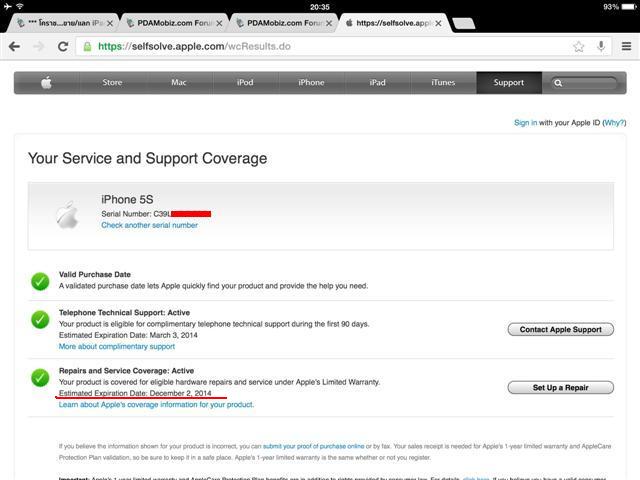
Task: Click the airplane mode icon in status bar
Action: [7, 6]
